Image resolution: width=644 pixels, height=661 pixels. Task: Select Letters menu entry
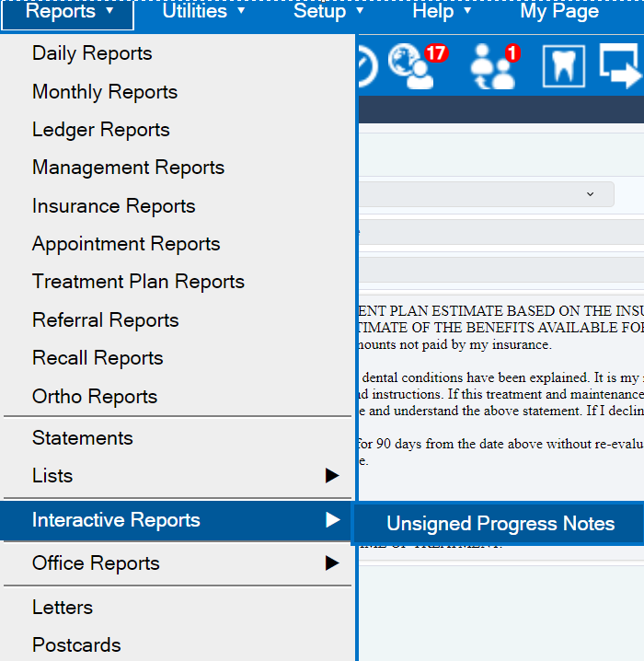177,608
